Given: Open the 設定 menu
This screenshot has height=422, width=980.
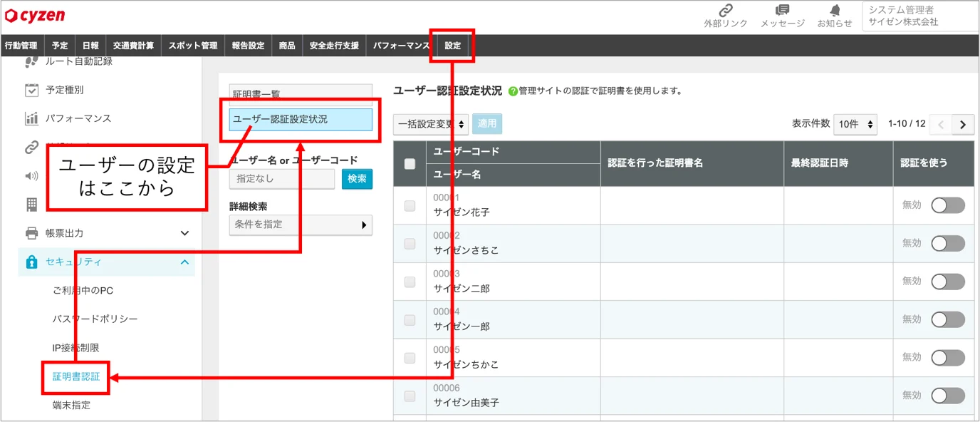Looking at the screenshot, I should click(x=453, y=46).
